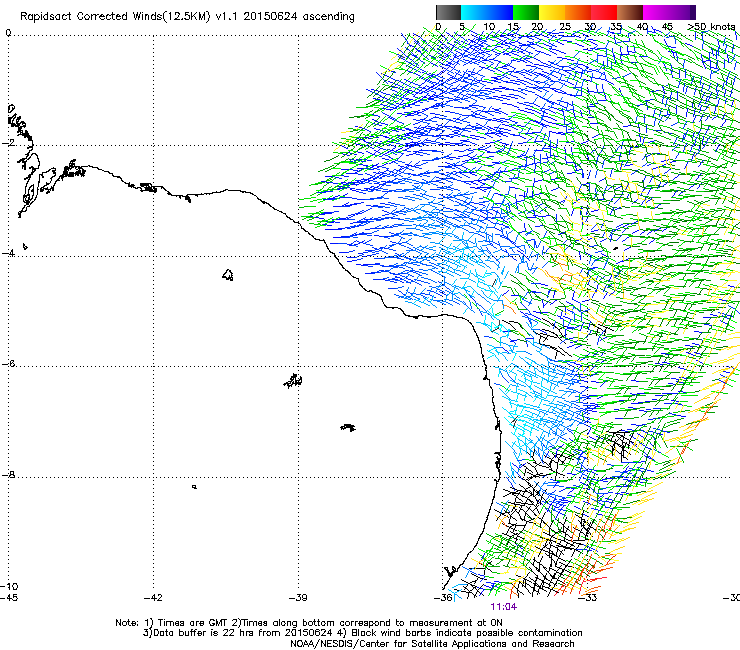Click the '20150624 ascending' text in the title

[x=299, y=17]
